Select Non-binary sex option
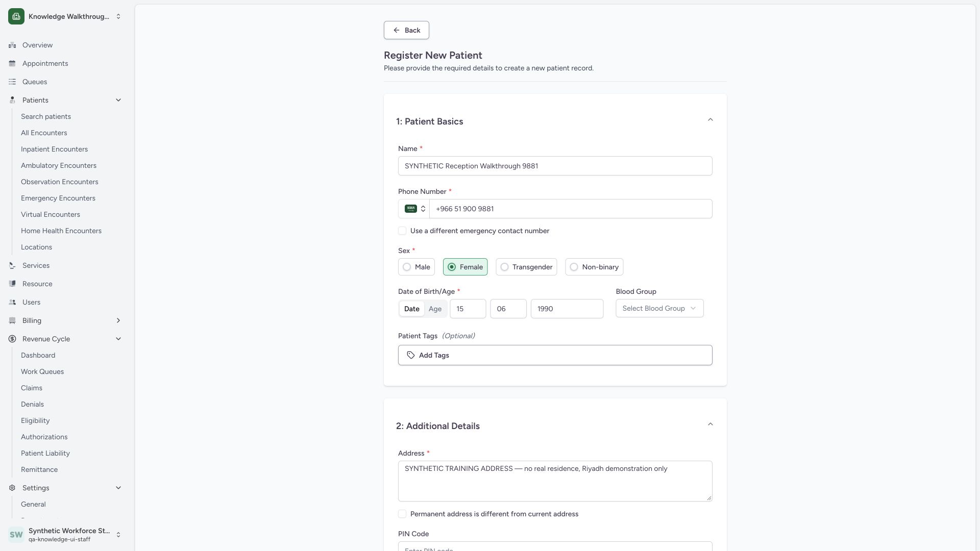Image resolution: width=980 pixels, height=551 pixels. [594, 267]
